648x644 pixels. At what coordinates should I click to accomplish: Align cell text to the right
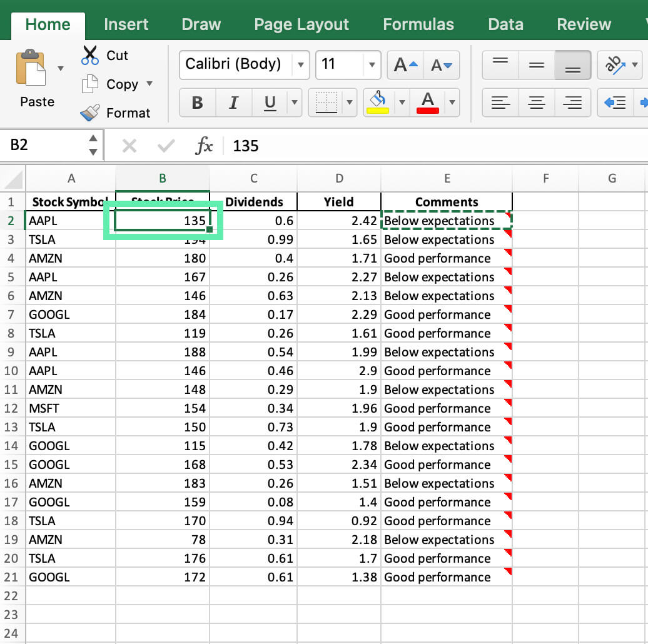(573, 103)
